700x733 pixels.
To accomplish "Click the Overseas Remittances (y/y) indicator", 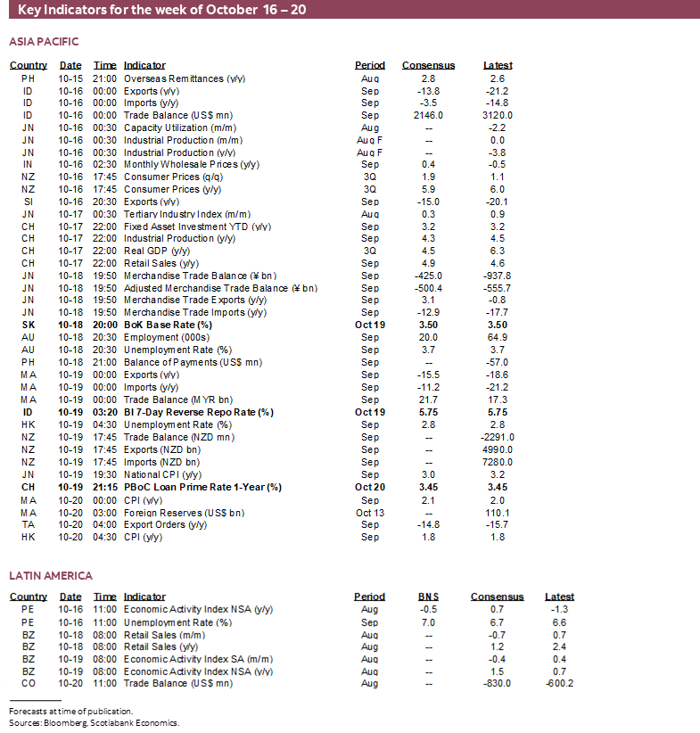I will 185,78.
